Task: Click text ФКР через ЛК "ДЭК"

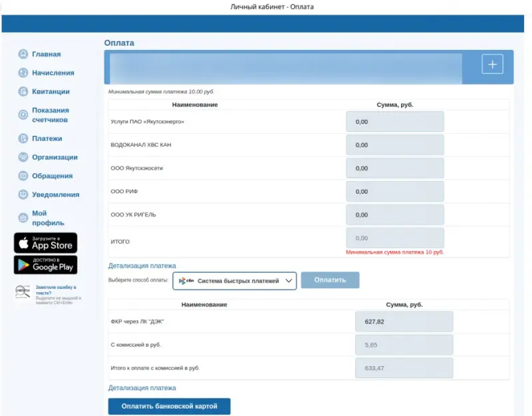Action: point(137,321)
